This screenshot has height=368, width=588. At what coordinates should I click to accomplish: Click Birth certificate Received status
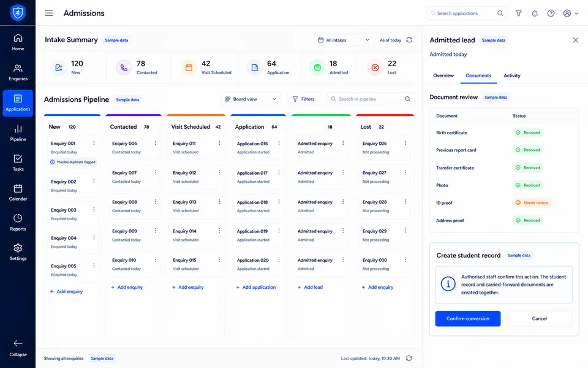pyautogui.click(x=528, y=132)
